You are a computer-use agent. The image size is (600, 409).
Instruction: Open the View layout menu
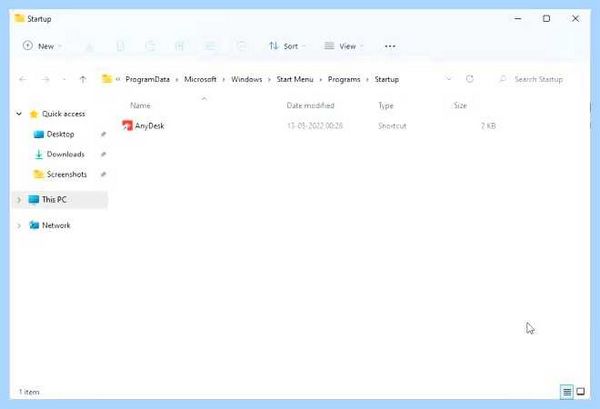(x=343, y=46)
